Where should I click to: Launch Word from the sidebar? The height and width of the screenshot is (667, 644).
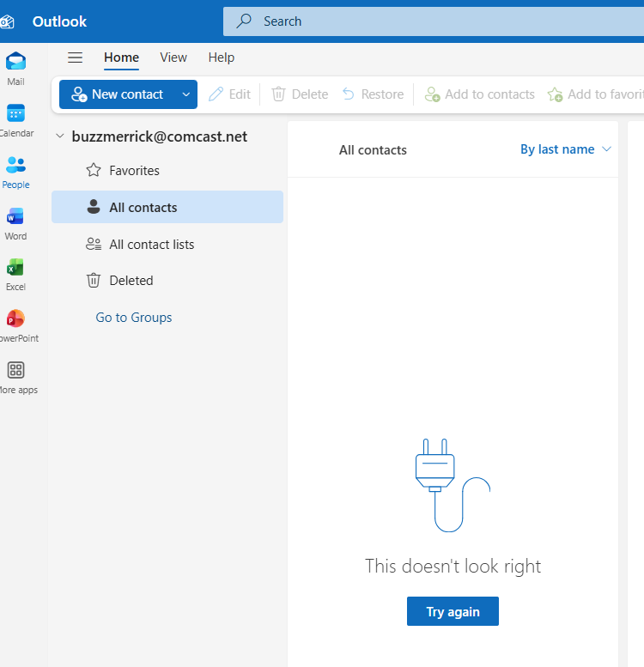pos(15,216)
